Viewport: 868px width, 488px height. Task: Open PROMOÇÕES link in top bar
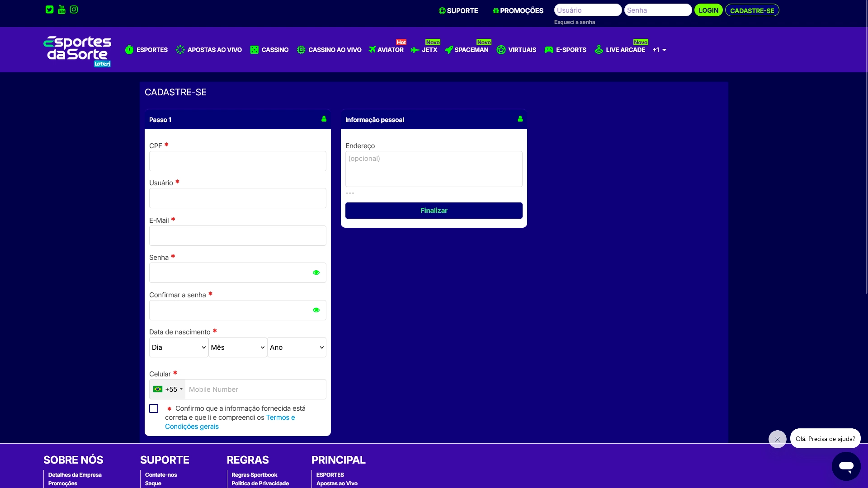coord(518,11)
